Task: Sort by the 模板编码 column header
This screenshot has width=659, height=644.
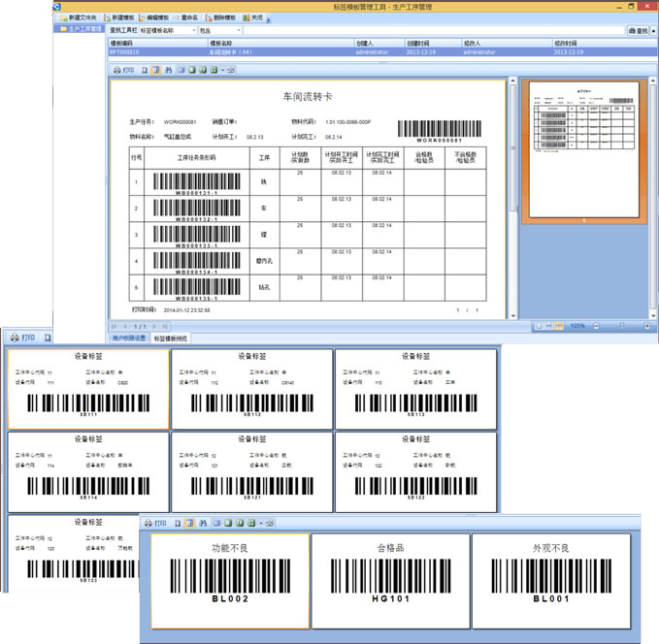Action: (x=158, y=44)
